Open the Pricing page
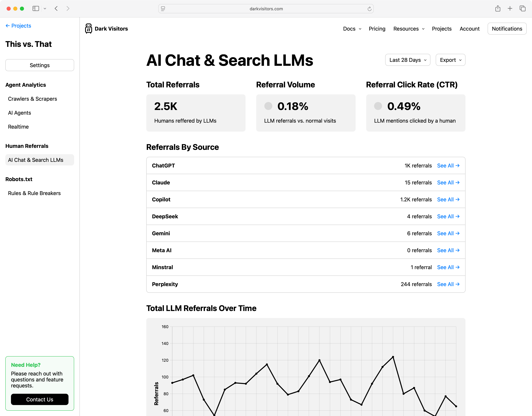The width and height of the screenshot is (532, 416). click(377, 29)
